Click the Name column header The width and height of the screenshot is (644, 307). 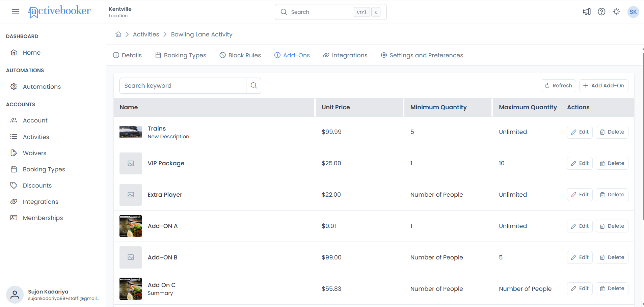pos(214,107)
